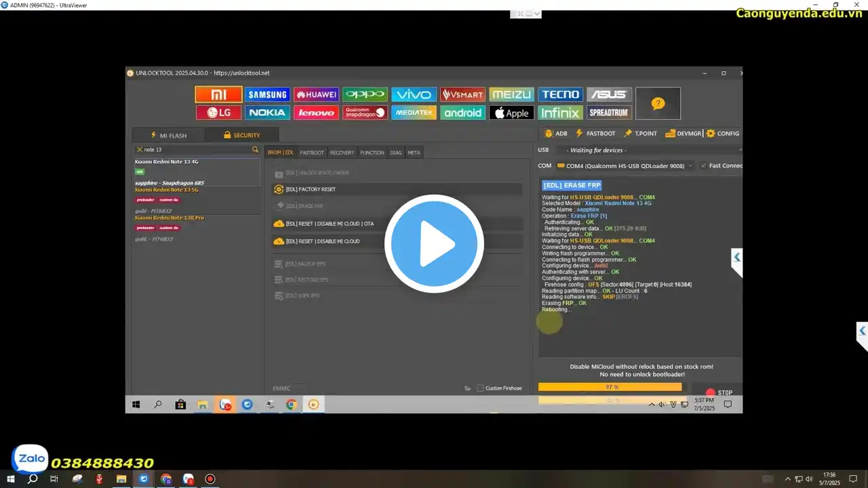This screenshot has width=868, height=488.
Task: Toggle the Fast Connect checkbox
Action: coord(703,165)
